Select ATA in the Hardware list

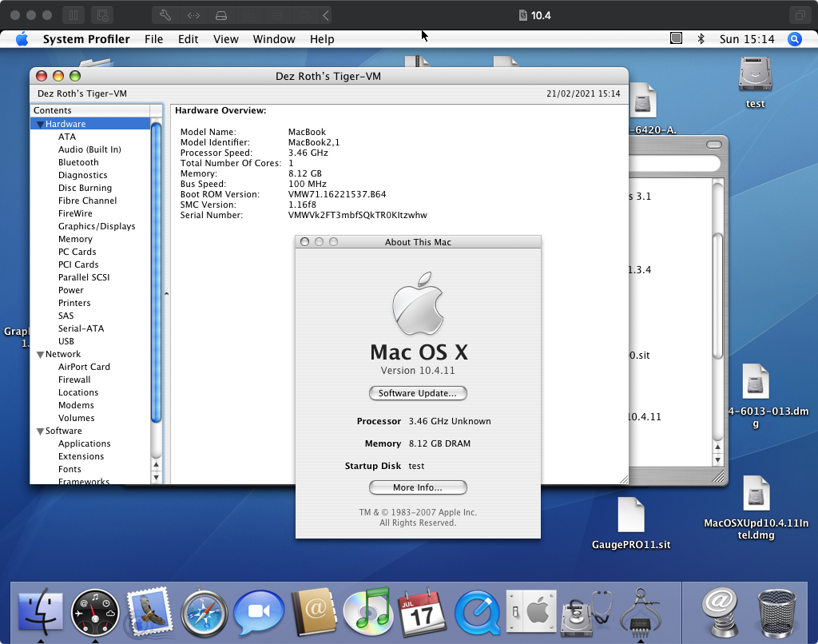point(67,137)
